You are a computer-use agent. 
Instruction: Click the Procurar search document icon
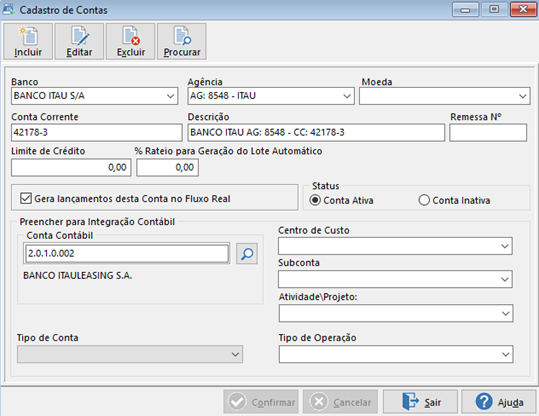coord(182,36)
